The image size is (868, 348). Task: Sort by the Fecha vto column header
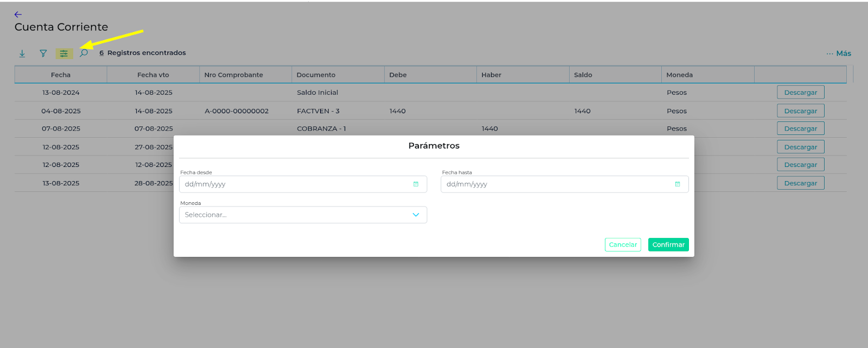coord(153,75)
